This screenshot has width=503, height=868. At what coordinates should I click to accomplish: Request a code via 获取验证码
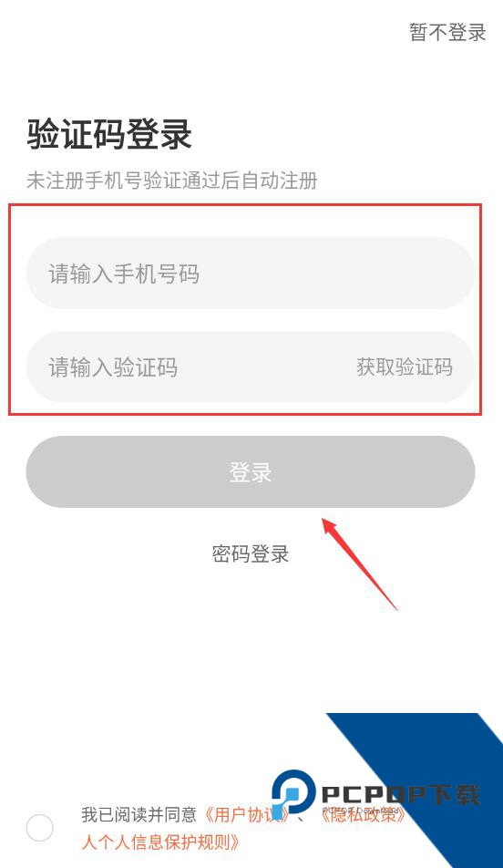[x=405, y=367]
